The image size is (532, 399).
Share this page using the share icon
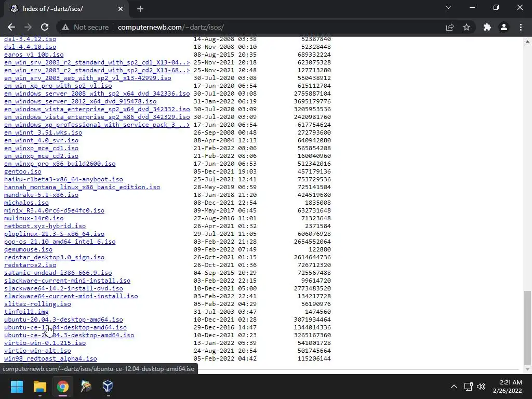click(450, 27)
